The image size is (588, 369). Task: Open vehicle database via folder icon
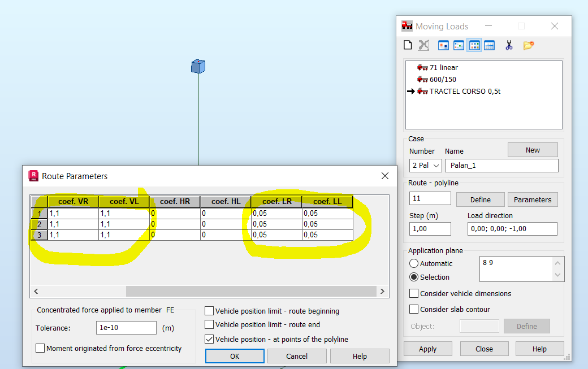(x=528, y=45)
